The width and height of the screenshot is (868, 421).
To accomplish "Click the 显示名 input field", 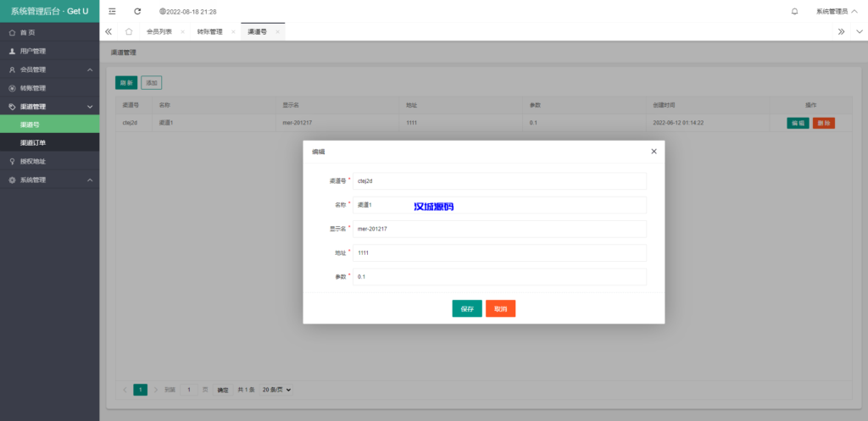I will tap(499, 230).
